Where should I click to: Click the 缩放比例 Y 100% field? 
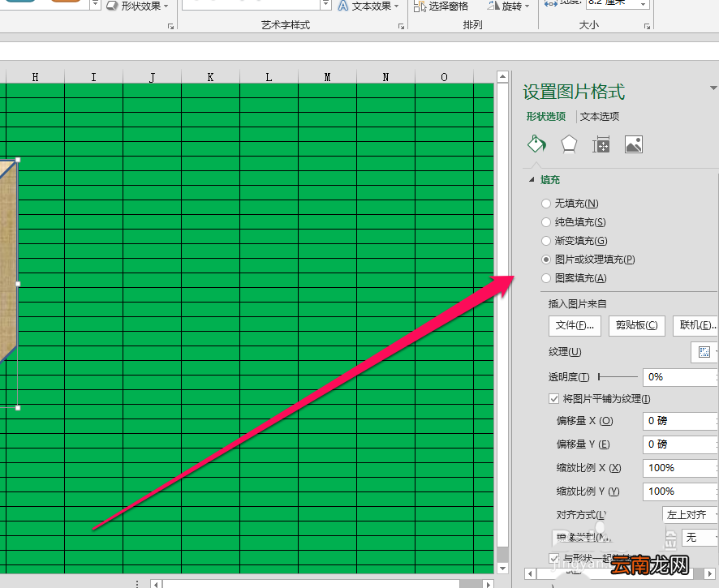click(x=679, y=491)
